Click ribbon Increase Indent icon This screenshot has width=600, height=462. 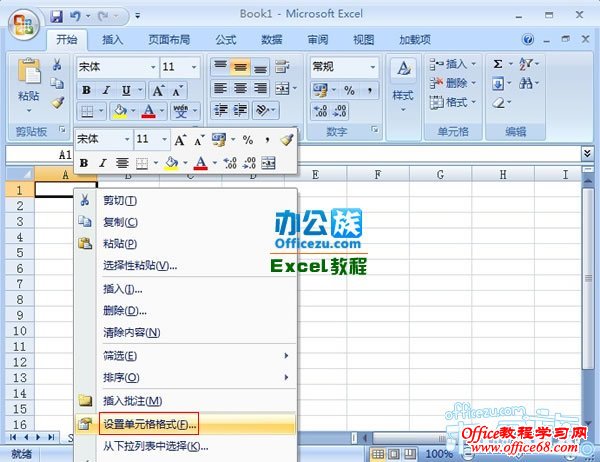(x=240, y=111)
